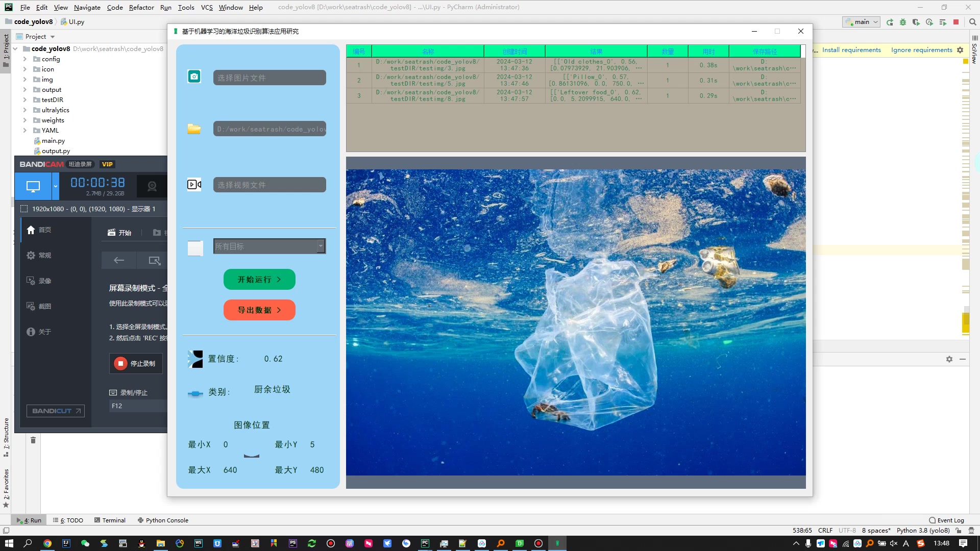Open the Terminal tool tab
The image size is (980, 551).
[110, 521]
